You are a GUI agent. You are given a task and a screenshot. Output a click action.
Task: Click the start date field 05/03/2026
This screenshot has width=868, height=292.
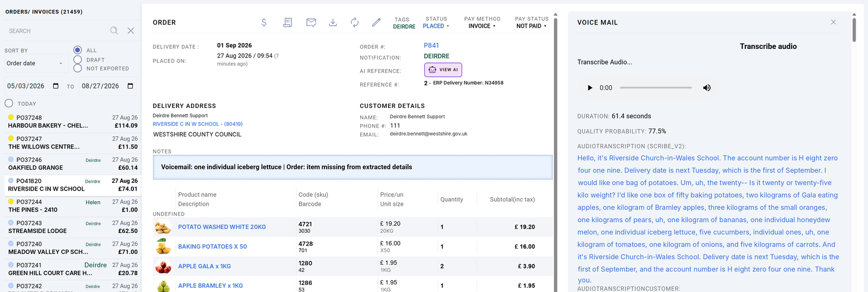tap(33, 86)
